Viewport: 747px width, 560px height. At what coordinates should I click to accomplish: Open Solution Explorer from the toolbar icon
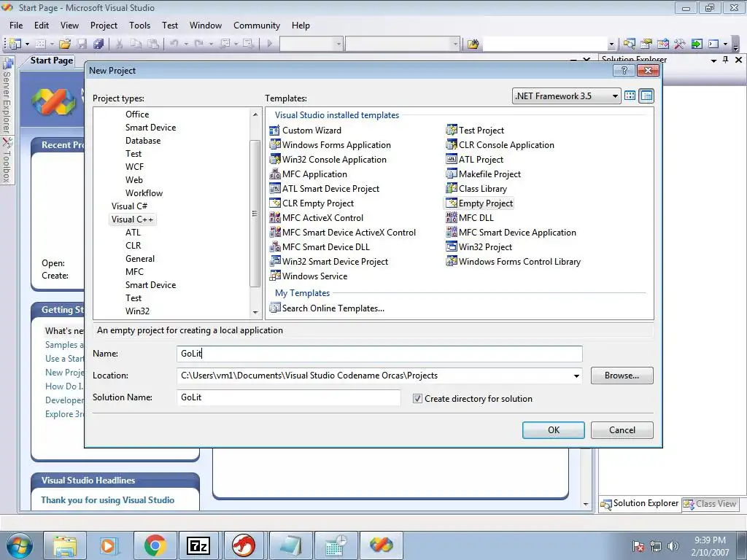(x=630, y=44)
